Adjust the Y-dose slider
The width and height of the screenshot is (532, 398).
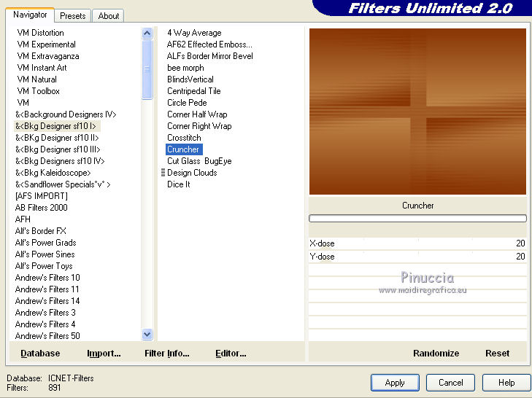pos(417,257)
